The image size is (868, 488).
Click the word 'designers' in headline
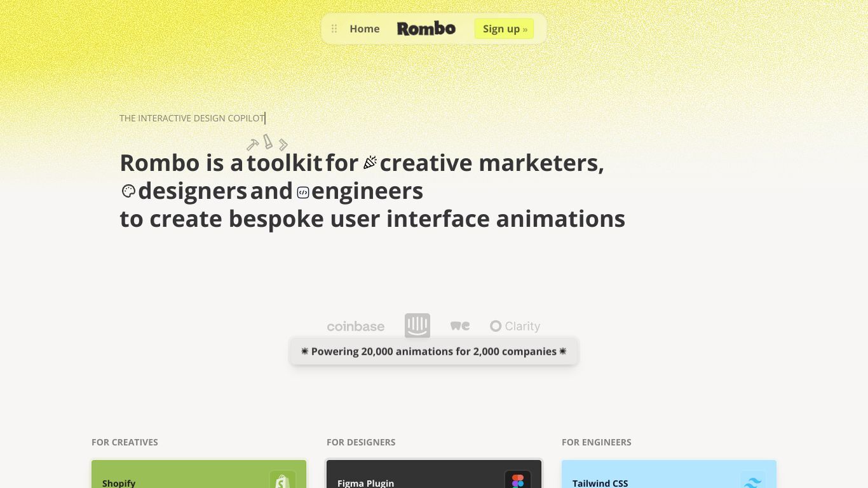click(193, 191)
